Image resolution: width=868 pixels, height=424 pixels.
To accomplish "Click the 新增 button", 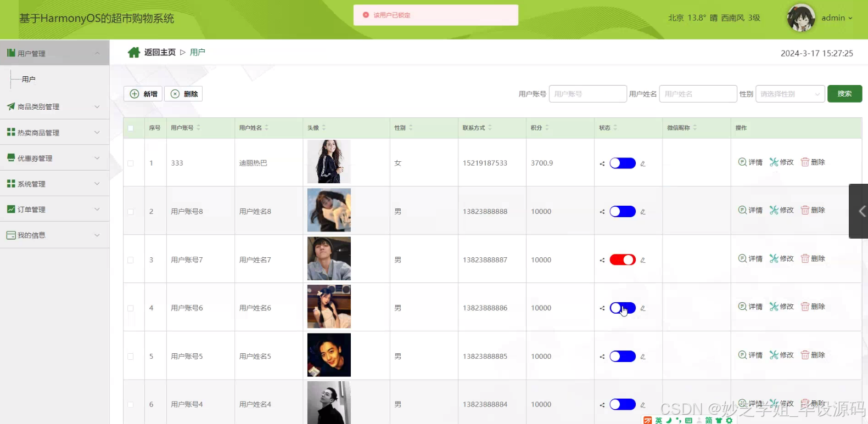I will [143, 94].
